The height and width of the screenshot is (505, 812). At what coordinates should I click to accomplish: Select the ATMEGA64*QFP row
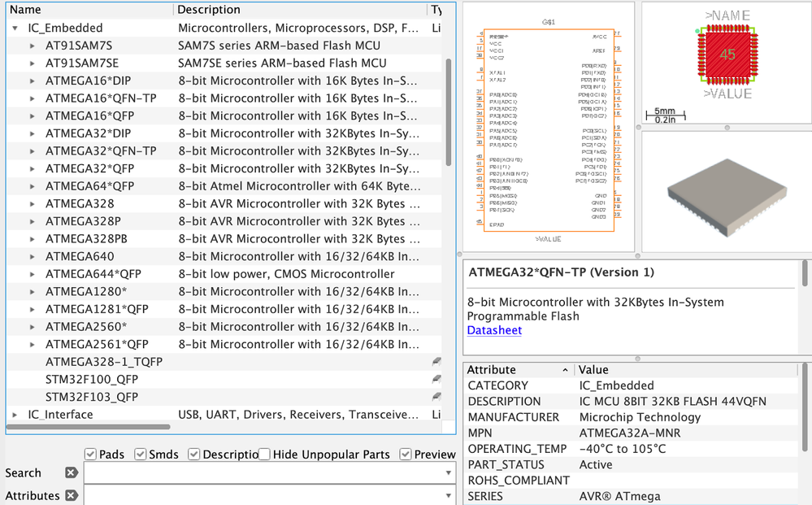pos(224,186)
